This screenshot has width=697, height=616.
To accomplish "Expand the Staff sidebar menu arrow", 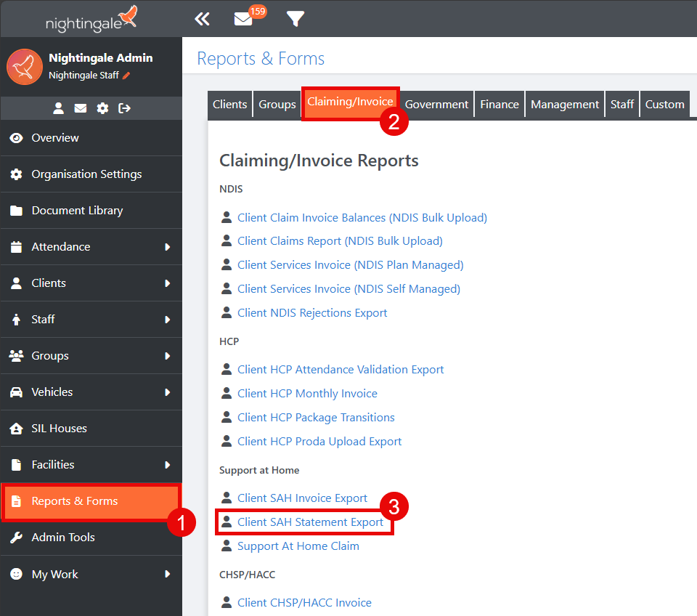I will (168, 320).
